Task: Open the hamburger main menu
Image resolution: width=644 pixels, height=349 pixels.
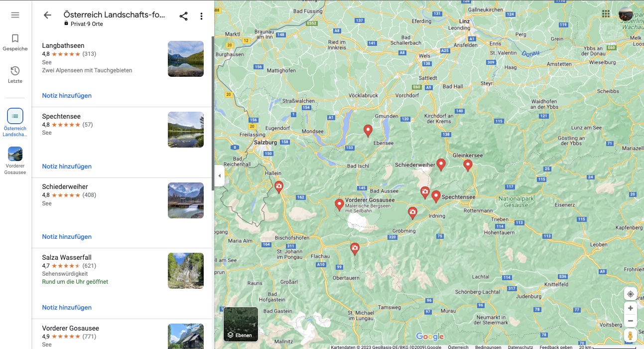Action: [15, 15]
